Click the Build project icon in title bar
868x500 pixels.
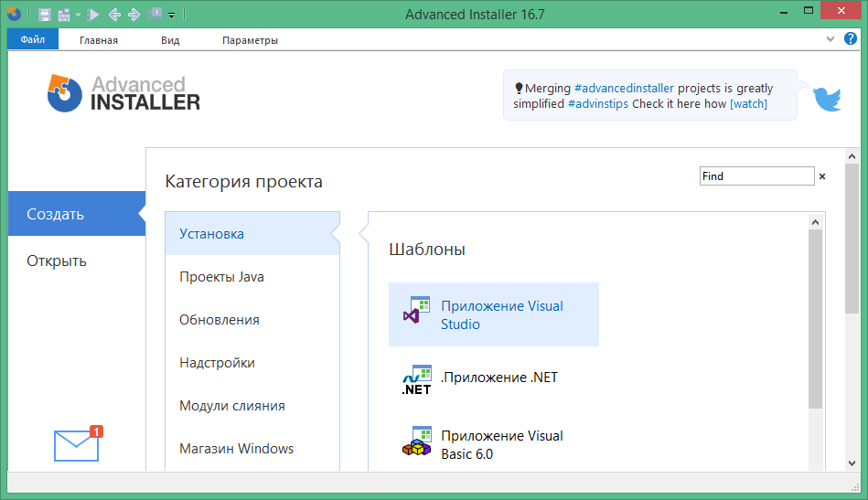(x=64, y=15)
